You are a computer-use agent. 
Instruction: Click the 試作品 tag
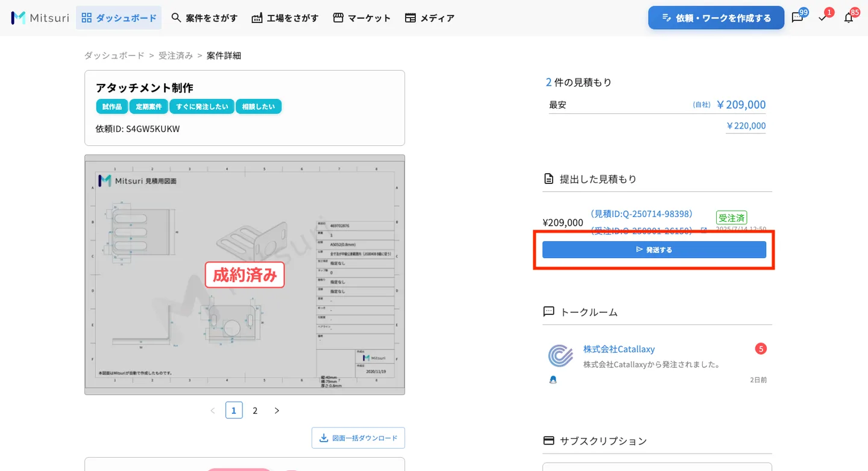(112, 107)
